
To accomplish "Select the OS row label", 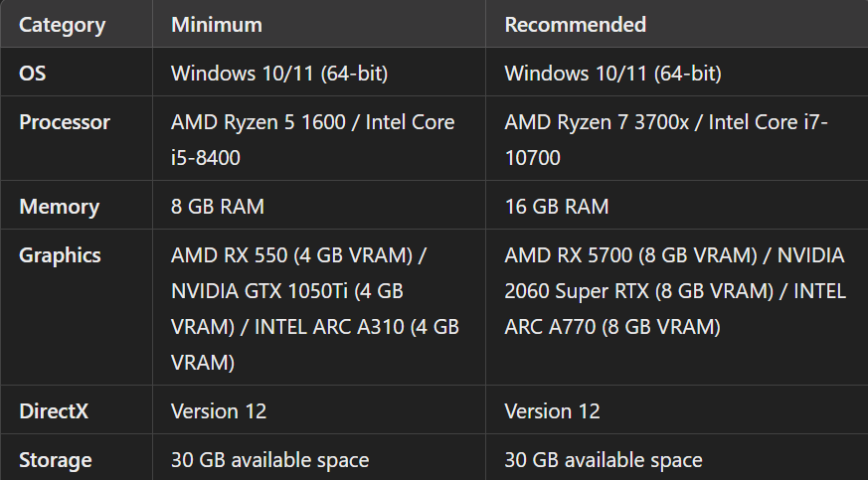I will tap(32, 74).
